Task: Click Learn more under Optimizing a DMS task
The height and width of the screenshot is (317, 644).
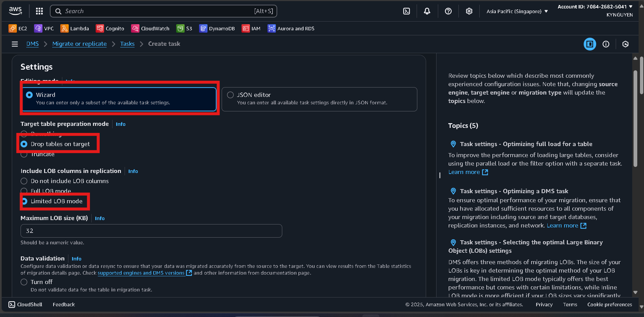Action: pyautogui.click(x=563, y=225)
